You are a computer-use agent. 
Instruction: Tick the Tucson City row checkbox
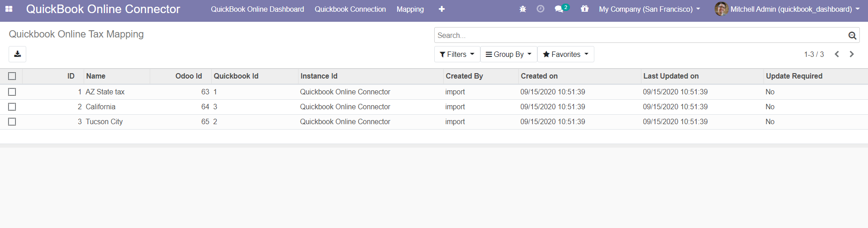[x=12, y=122]
